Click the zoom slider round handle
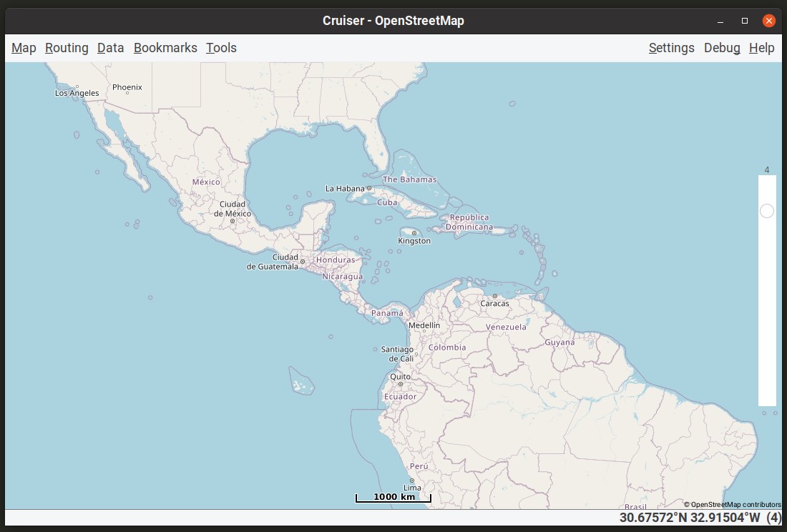 [x=766, y=211]
